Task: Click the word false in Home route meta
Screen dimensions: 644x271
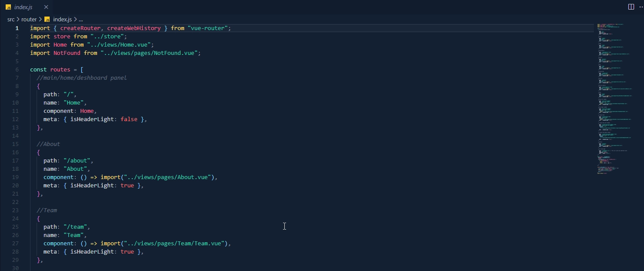Action: pyautogui.click(x=128, y=119)
